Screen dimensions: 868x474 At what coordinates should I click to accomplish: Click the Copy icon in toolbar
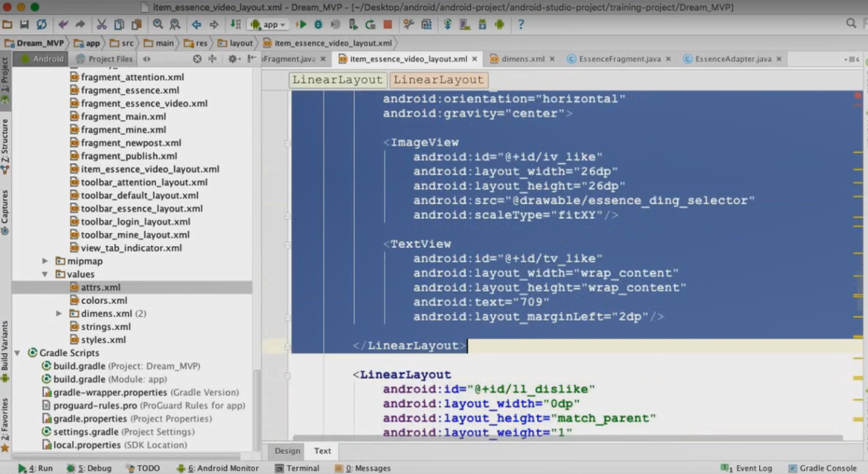[x=119, y=24]
